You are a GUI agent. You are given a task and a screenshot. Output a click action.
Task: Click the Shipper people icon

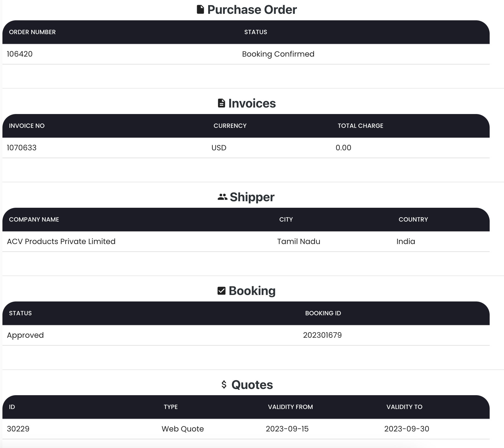(x=222, y=197)
